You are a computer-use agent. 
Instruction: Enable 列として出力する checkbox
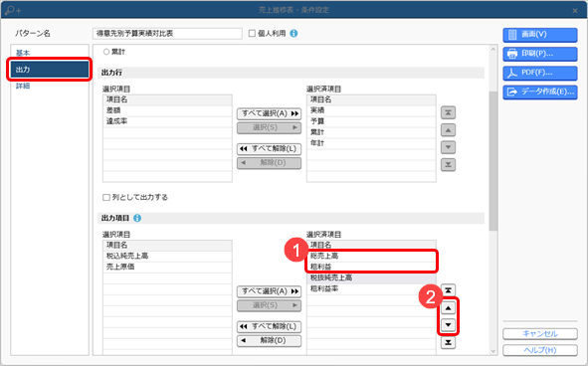[106, 197]
